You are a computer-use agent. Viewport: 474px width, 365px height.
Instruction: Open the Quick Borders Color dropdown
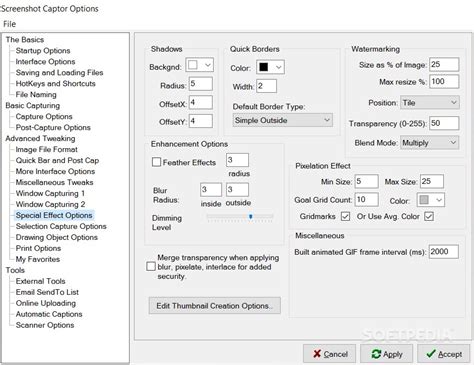(x=270, y=67)
